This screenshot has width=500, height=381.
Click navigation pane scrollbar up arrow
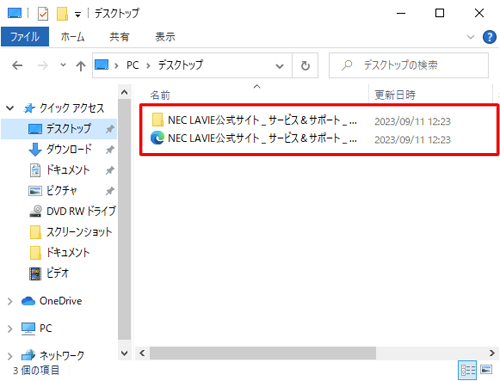pyautogui.click(x=124, y=92)
